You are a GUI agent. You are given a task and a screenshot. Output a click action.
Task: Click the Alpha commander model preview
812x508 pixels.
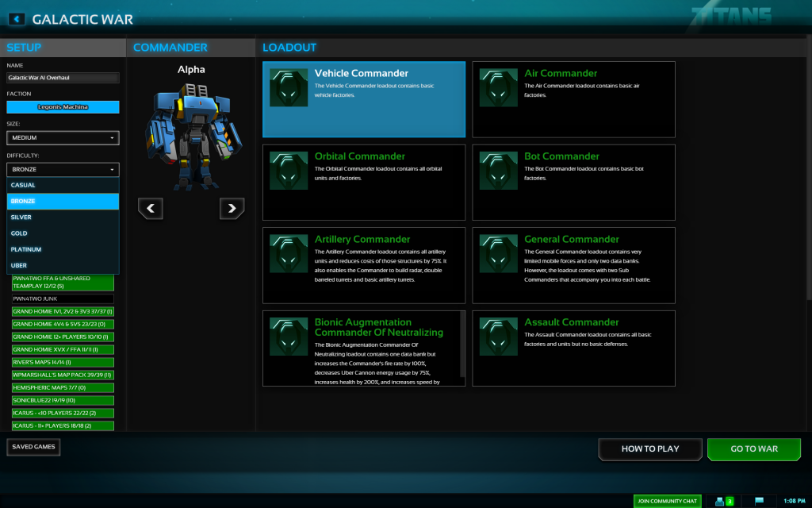[193, 137]
